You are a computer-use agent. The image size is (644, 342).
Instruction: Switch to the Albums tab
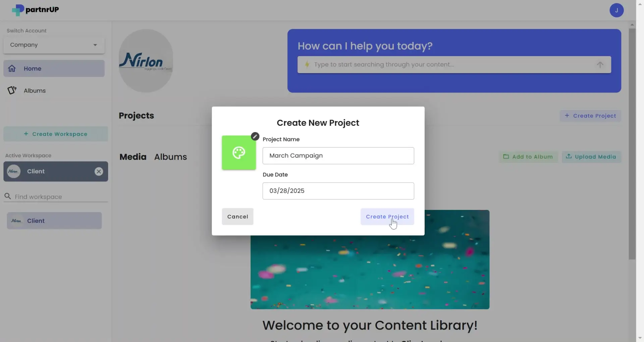click(171, 157)
